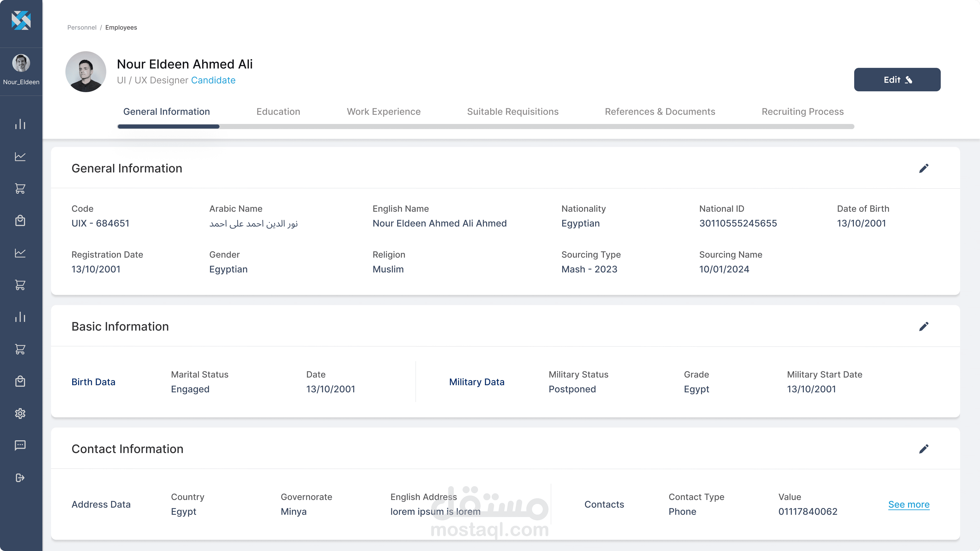Edit the Basic Information section with pencil

point(924,326)
